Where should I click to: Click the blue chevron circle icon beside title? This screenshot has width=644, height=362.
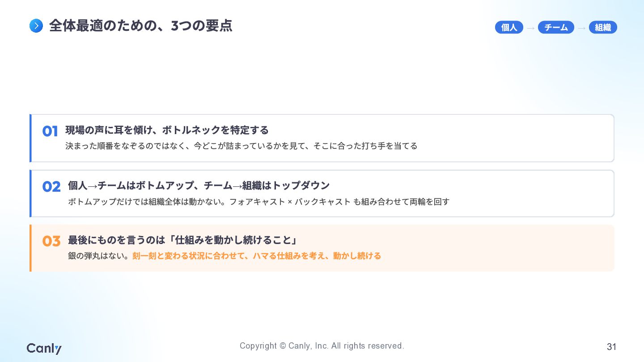coord(36,26)
